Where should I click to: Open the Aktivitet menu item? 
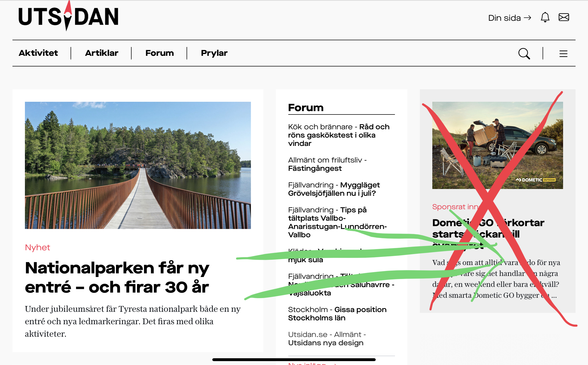click(38, 53)
